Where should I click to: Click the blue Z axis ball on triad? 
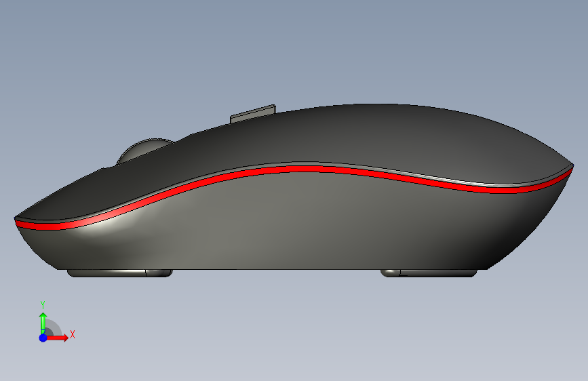[x=43, y=338]
